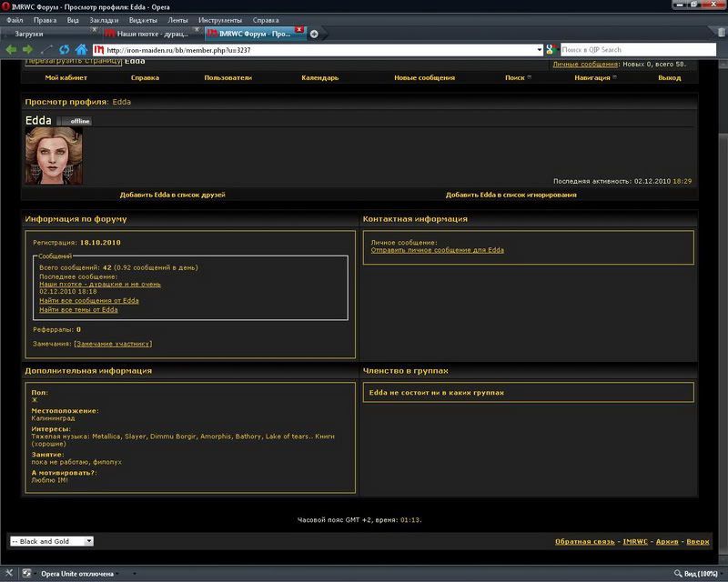Open the Календарь page

[320, 77]
